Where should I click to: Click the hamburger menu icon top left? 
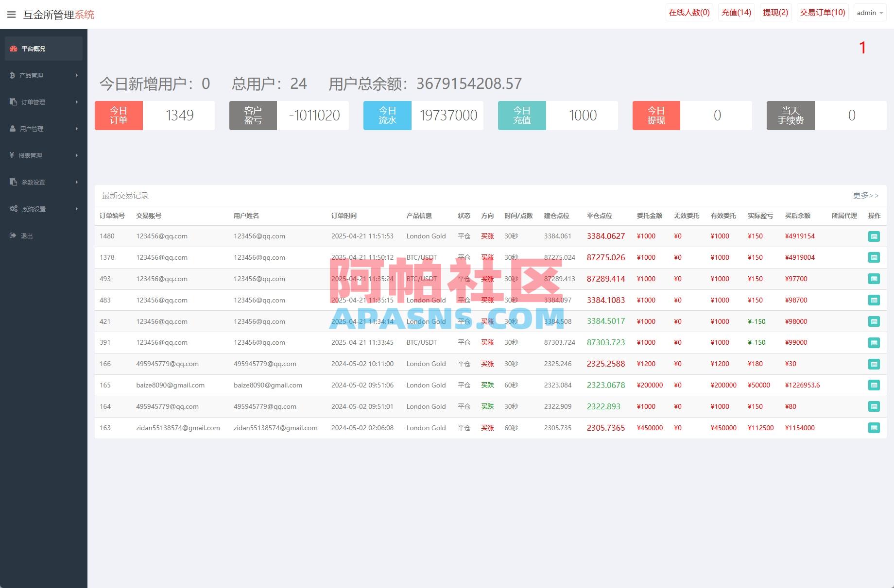coord(12,14)
